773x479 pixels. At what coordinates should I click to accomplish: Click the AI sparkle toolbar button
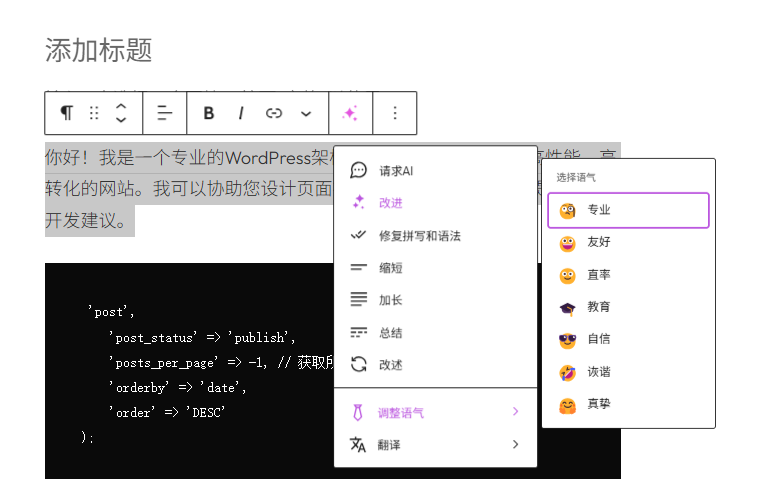(x=350, y=113)
